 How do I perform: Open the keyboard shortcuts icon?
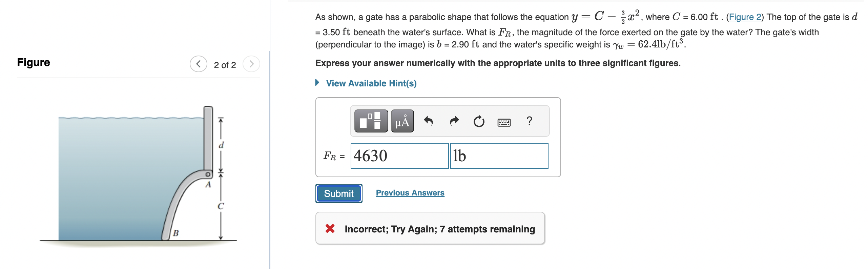click(503, 121)
